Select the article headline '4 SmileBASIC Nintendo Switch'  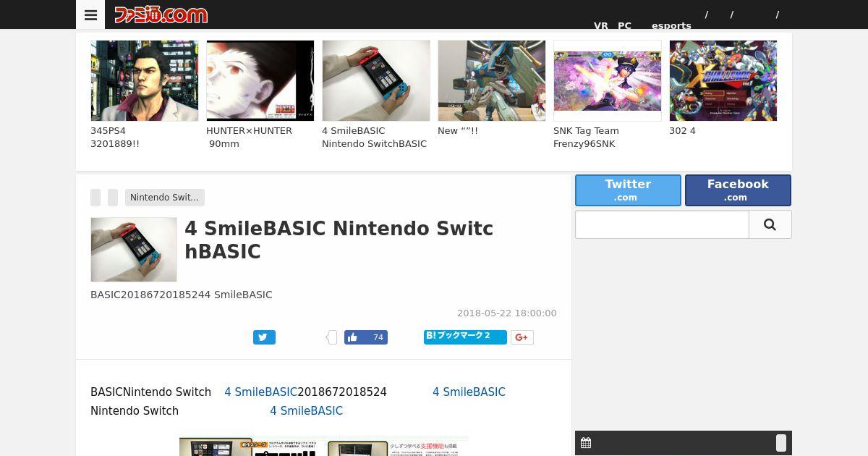(x=339, y=240)
